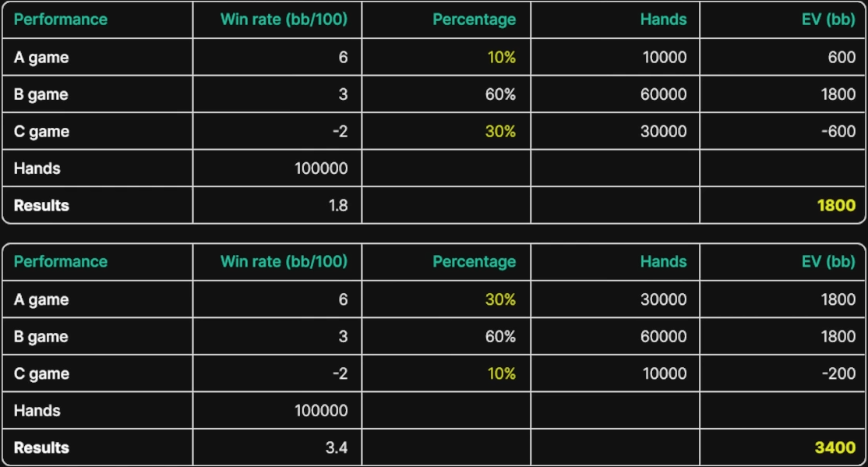Select the top table's Performance header
868x467 pixels.
(x=60, y=19)
